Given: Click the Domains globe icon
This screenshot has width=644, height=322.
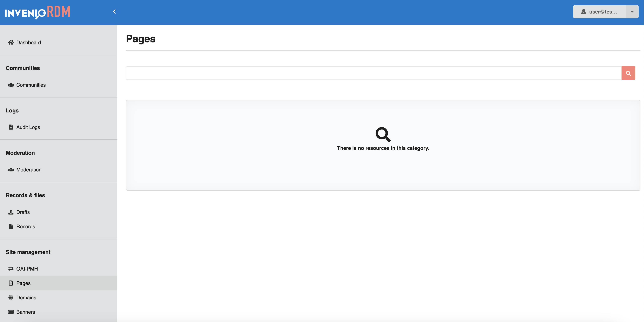Looking at the screenshot, I should tap(11, 298).
